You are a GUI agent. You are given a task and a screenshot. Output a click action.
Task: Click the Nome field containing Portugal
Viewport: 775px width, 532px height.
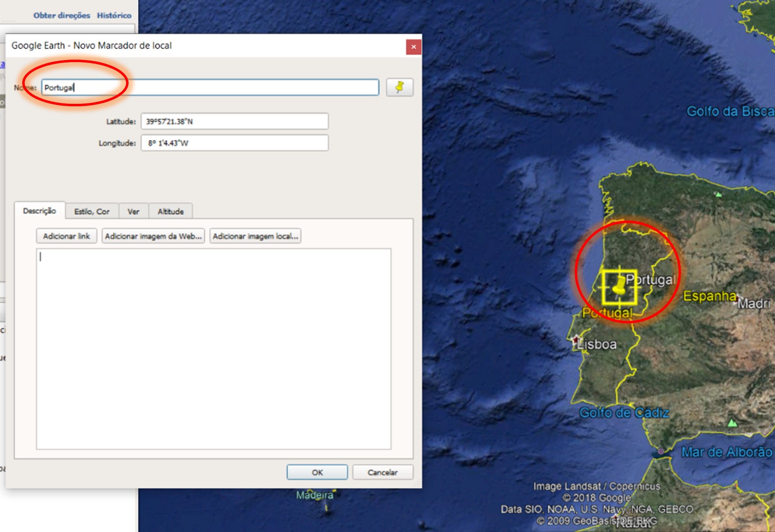click(210, 88)
